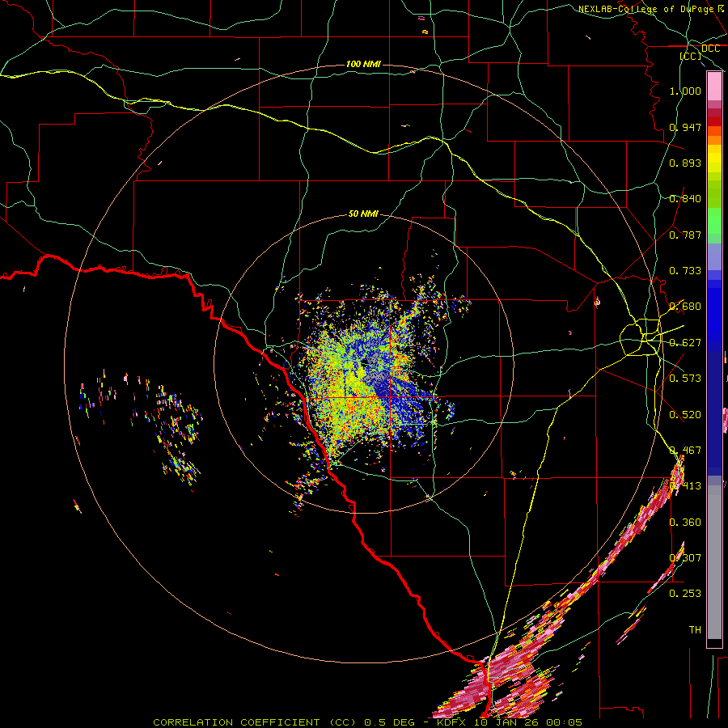Click the 0.893 scale value
The image size is (728, 728).
pyautogui.click(x=685, y=163)
